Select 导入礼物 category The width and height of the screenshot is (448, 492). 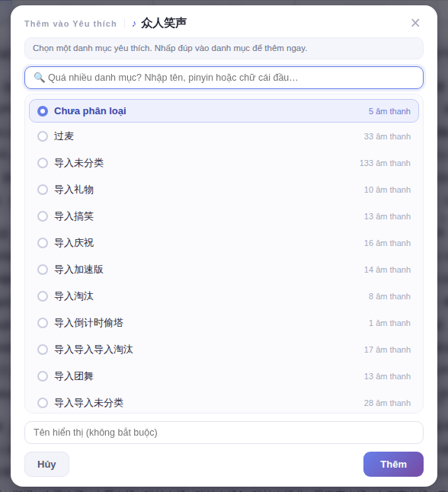43,190
